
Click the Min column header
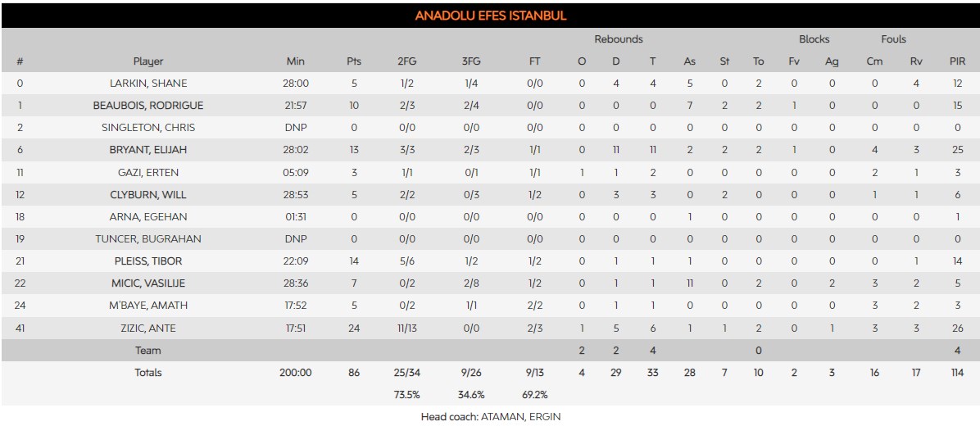pyautogui.click(x=296, y=61)
